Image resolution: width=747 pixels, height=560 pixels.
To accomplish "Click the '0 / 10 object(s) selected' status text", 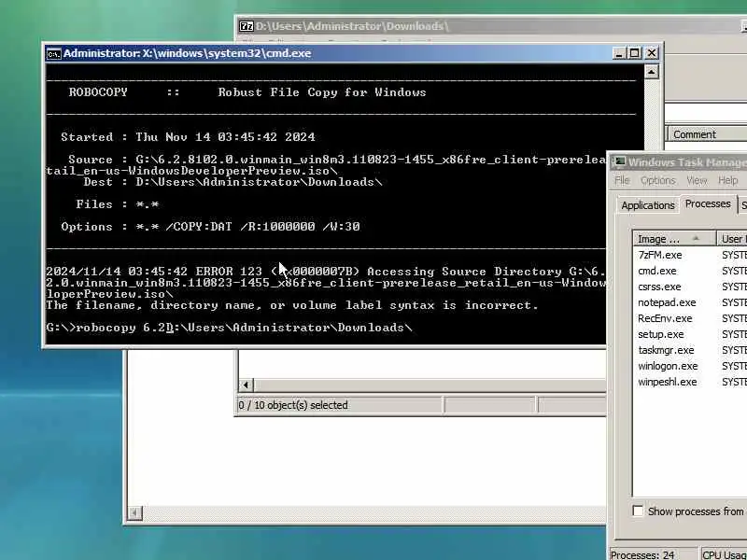I will [293, 405].
